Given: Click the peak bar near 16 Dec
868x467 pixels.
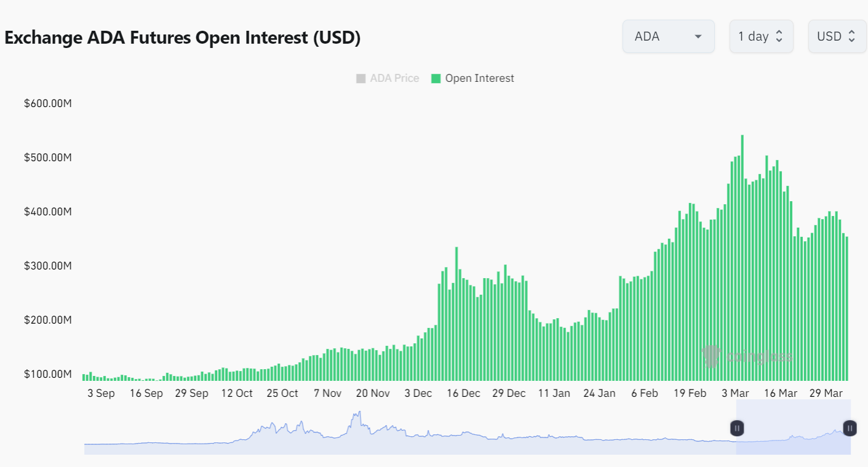Looking at the screenshot, I should [x=456, y=314].
